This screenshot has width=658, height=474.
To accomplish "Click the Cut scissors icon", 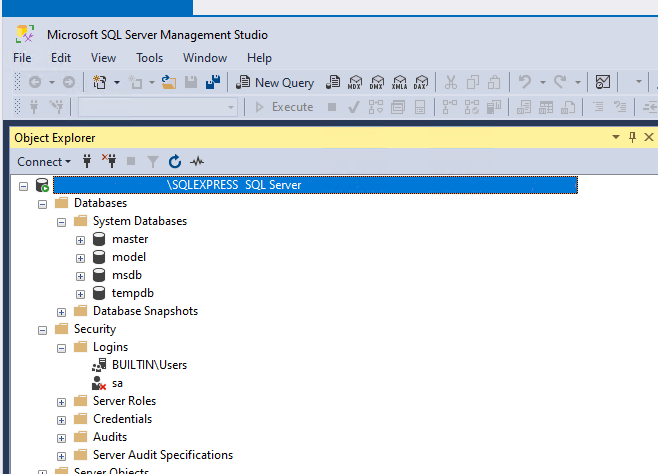I will tap(451, 82).
